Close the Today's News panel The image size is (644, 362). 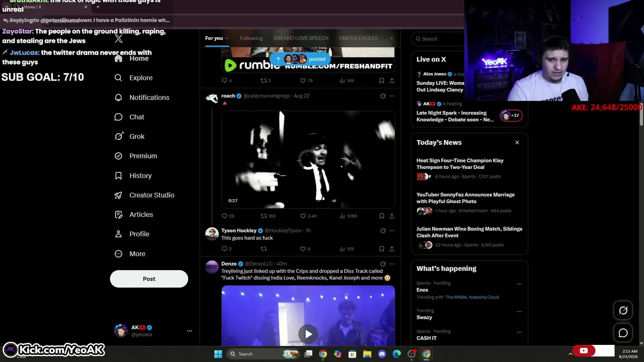pyautogui.click(x=517, y=142)
